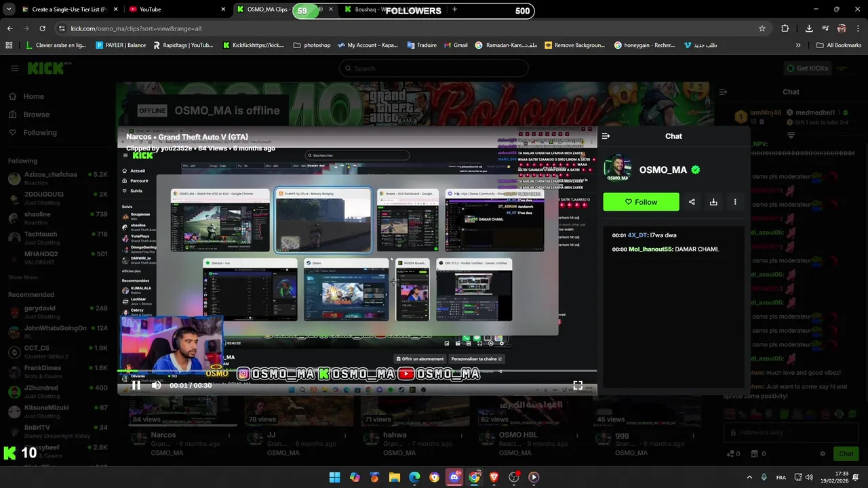Open J2hundred recommended channel
Viewport: 868px width, 488px height.
click(58, 392)
